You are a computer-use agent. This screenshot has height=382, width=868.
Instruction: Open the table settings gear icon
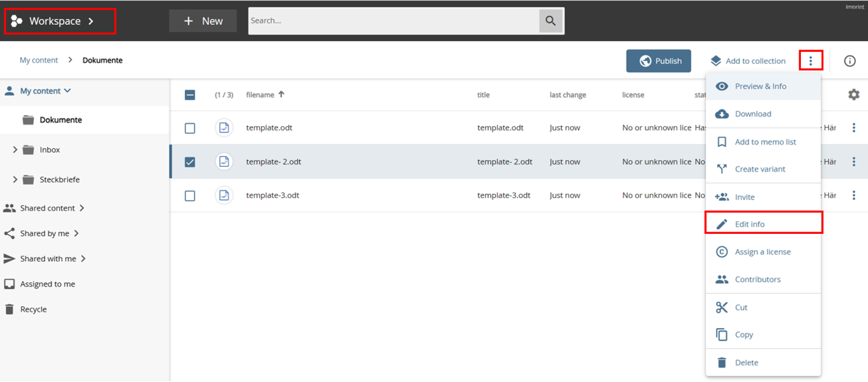(853, 95)
